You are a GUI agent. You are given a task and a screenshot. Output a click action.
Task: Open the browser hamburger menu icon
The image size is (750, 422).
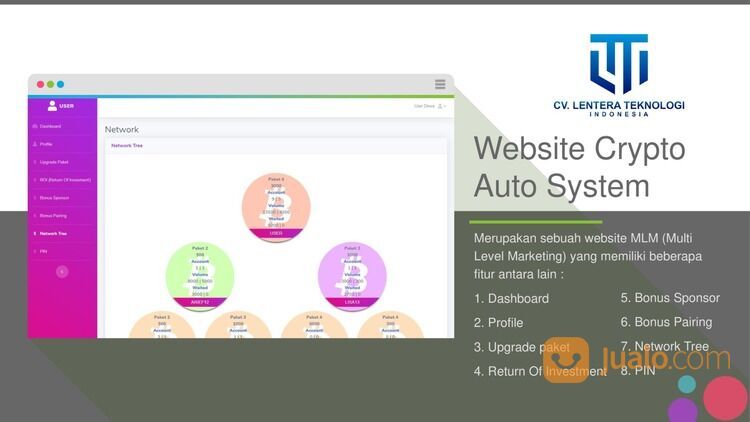pyautogui.click(x=440, y=84)
